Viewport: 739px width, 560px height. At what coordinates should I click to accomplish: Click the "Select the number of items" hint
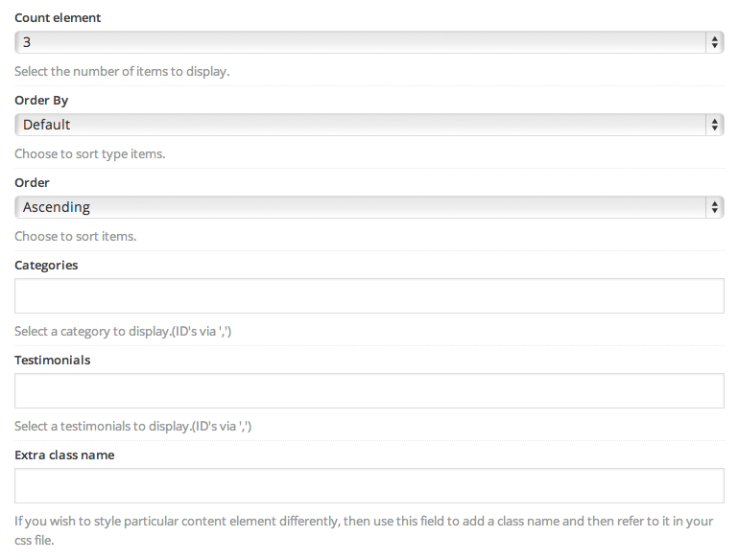pos(122,72)
